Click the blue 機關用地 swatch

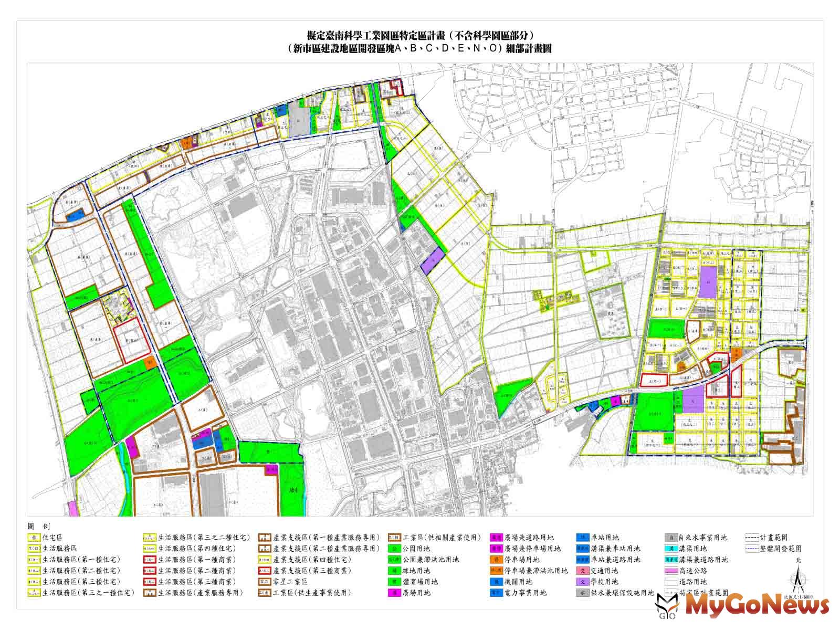point(496,582)
